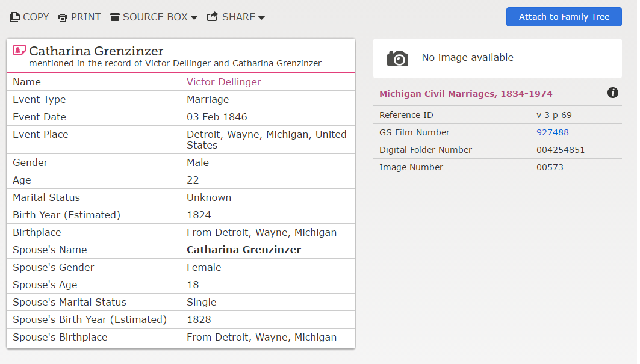Select the SOURCE BOX toolbar entry
Viewport: 640px width, 364px height.
(x=154, y=17)
